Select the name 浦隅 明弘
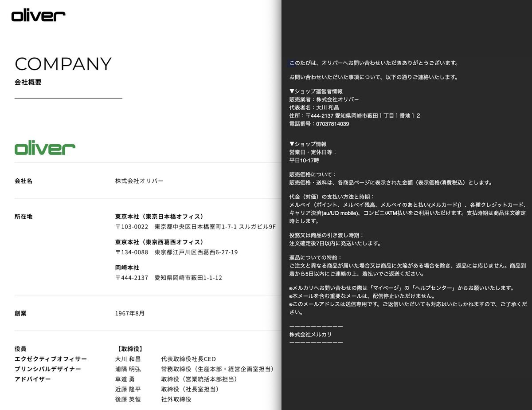The width and height of the screenshot is (532, 410). (128, 369)
